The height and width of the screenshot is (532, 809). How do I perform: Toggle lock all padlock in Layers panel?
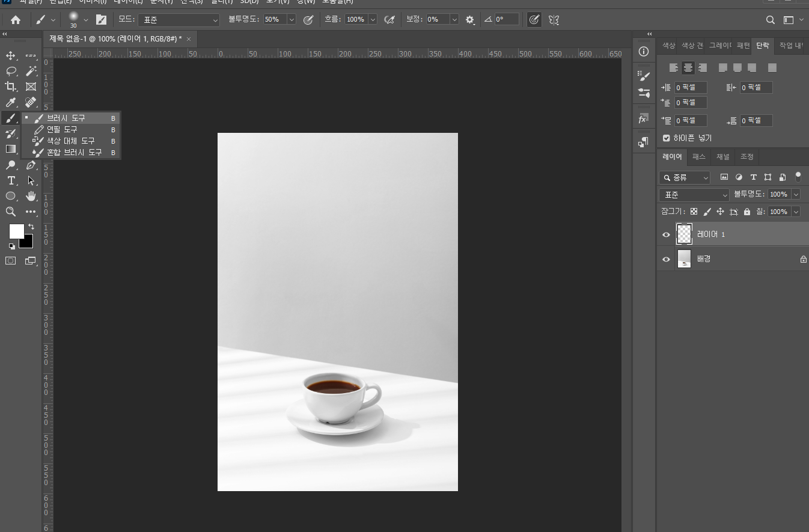tap(747, 212)
